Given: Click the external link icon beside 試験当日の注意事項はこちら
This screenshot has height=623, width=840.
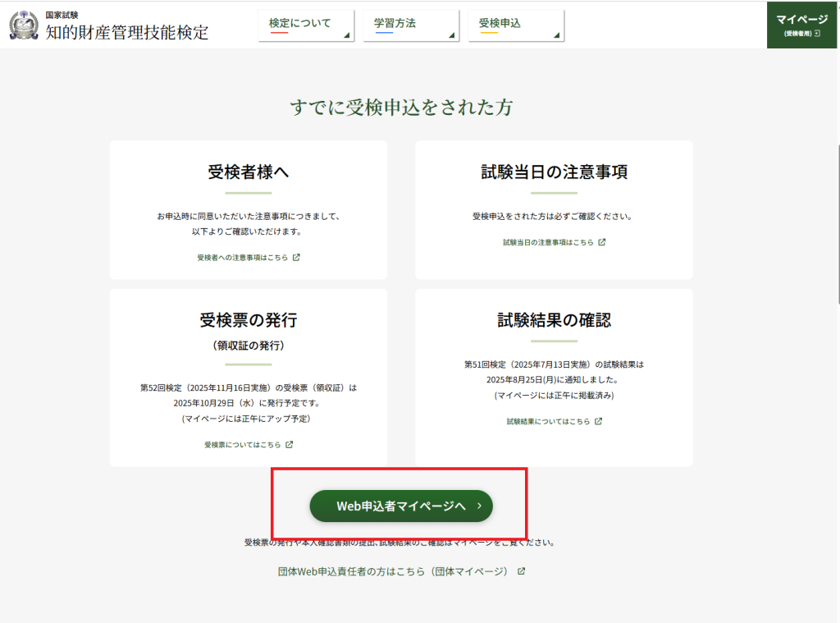Looking at the screenshot, I should 602,242.
